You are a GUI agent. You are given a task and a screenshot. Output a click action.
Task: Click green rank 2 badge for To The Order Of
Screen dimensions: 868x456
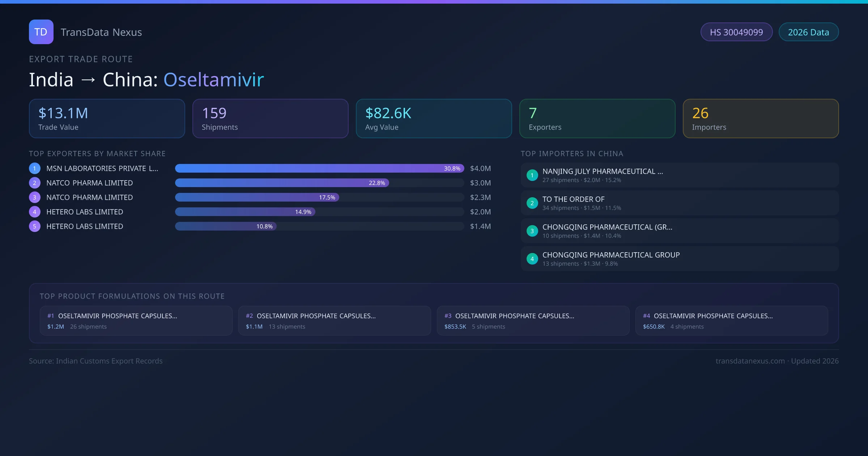point(532,203)
